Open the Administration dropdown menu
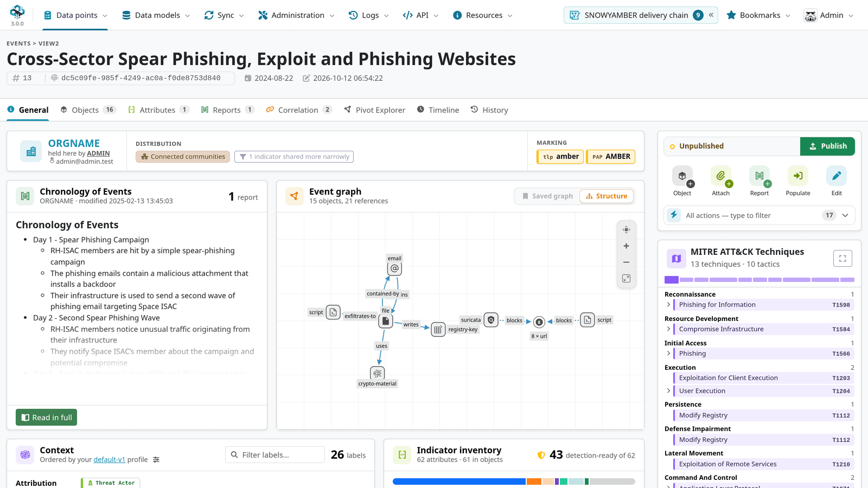Viewport: 868px width, 488px height. (x=296, y=15)
